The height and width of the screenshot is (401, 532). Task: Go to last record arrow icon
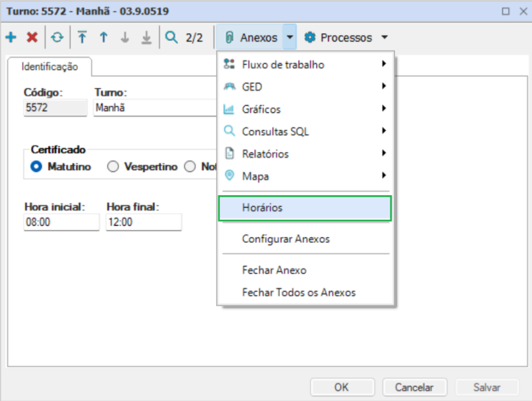(146, 38)
